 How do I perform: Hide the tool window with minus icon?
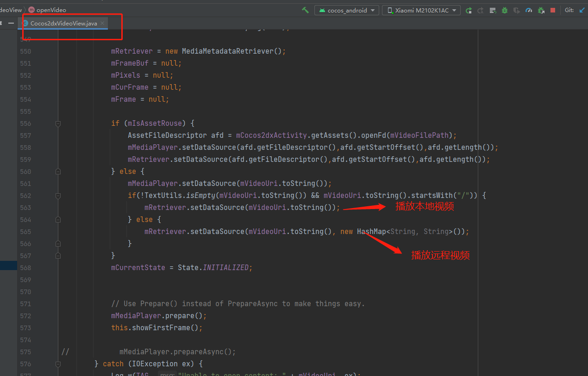pyautogui.click(x=11, y=23)
